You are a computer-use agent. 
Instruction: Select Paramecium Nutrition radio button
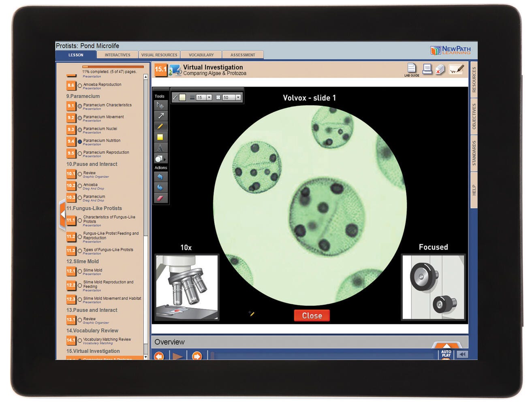click(x=80, y=142)
